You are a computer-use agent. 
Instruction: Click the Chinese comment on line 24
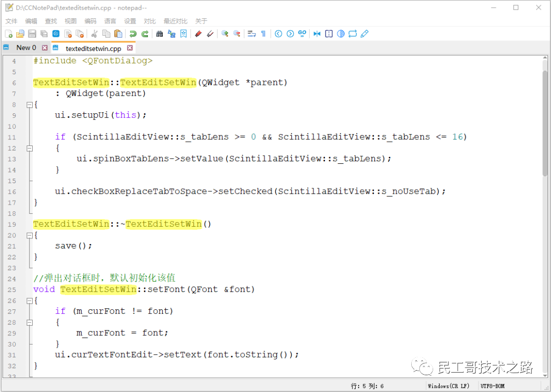105,278
